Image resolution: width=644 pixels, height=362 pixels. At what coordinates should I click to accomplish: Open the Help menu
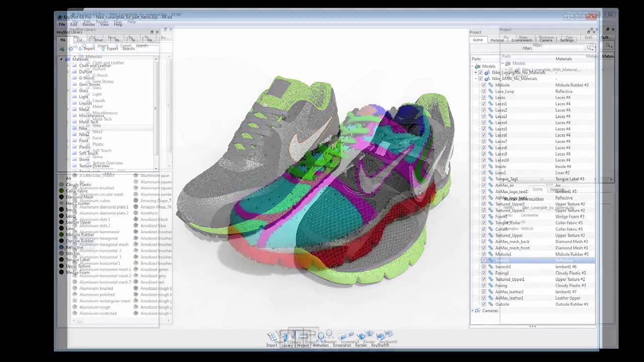coord(118,24)
